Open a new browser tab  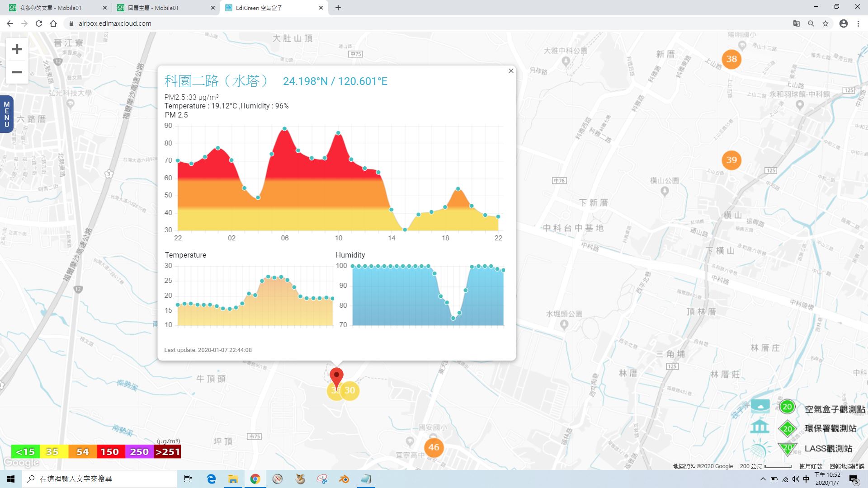pyautogui.click(x=338, y=8)
